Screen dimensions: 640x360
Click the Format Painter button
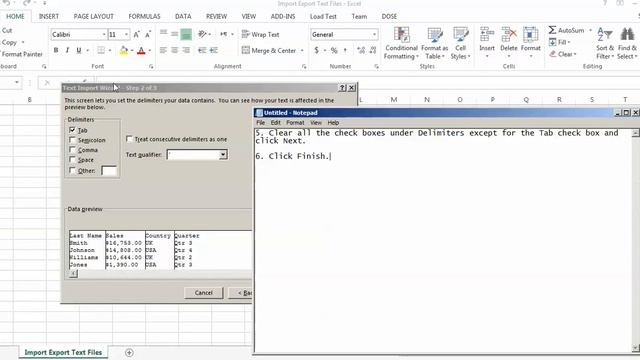(22, 54)
